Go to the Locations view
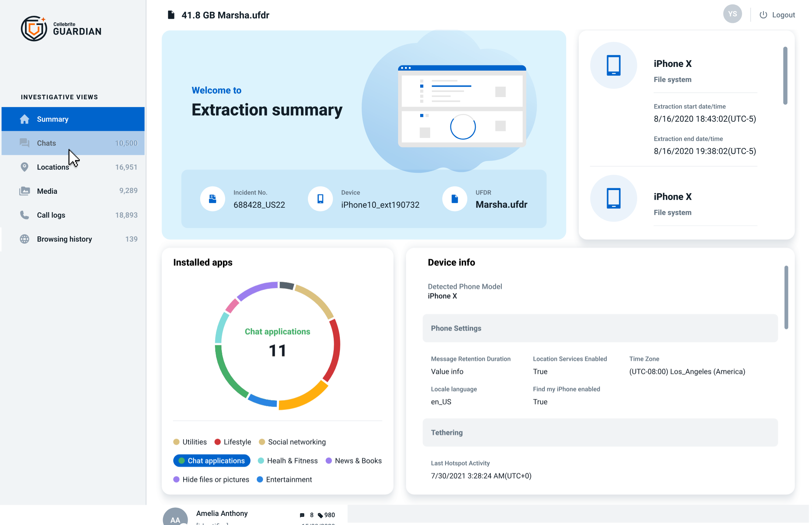Screen dimensions: 812x525 pos(73,167)
